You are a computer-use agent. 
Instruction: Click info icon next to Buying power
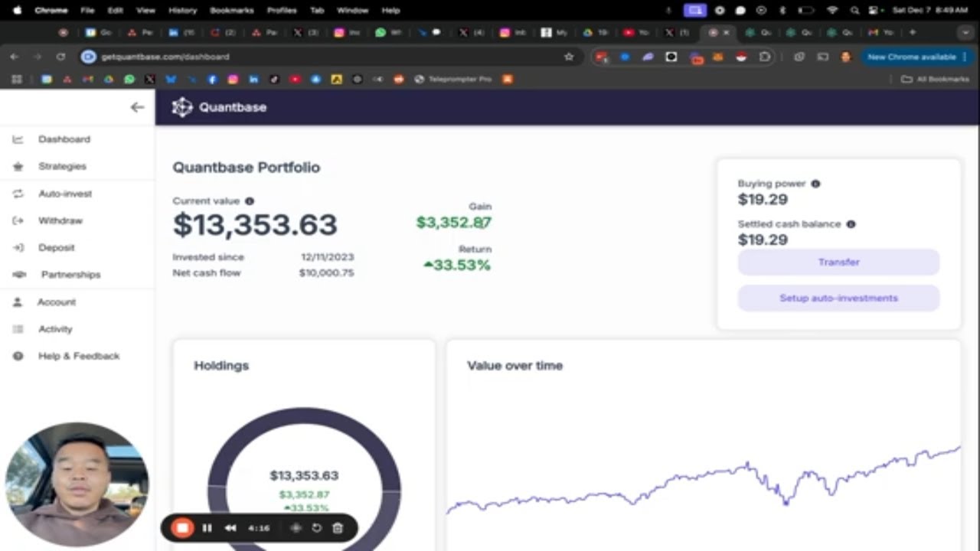tap(815, 184)
